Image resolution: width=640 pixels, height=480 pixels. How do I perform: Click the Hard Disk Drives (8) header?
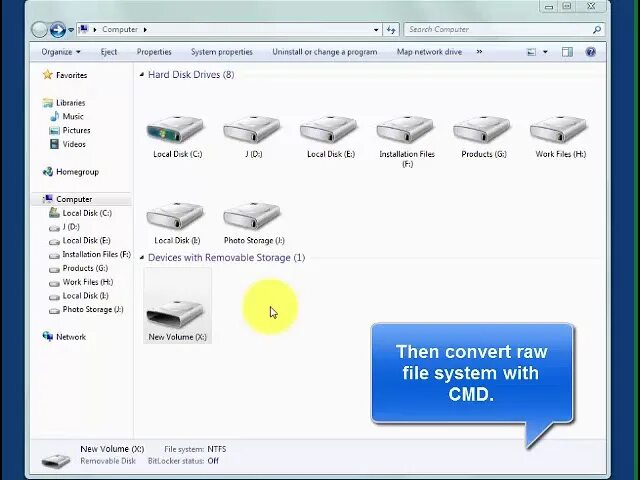191,75
